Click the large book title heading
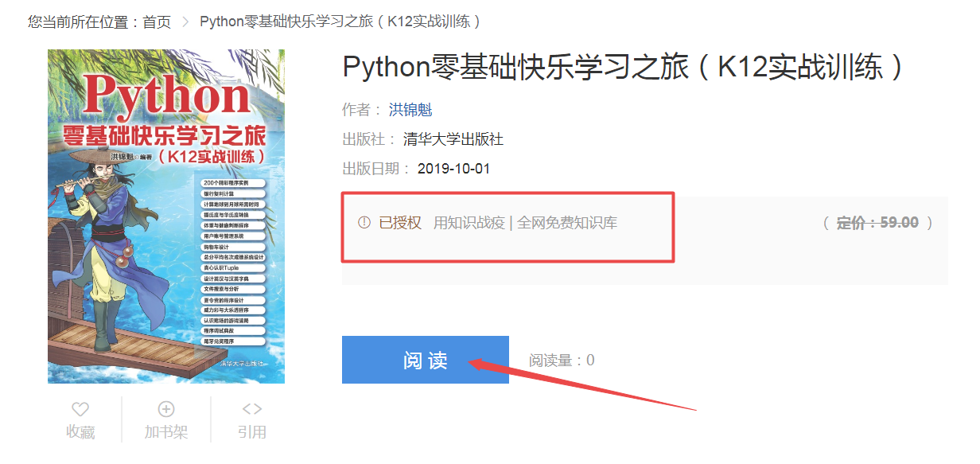Screen dimensions: 980x464 point(624,67)
